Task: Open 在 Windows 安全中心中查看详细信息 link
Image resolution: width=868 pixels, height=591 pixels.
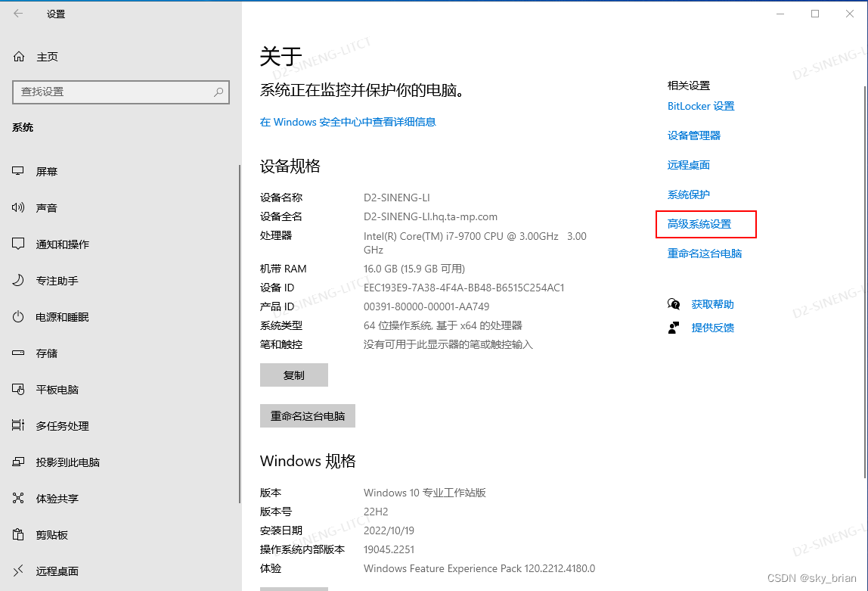Action: click(x=349, y=122)
